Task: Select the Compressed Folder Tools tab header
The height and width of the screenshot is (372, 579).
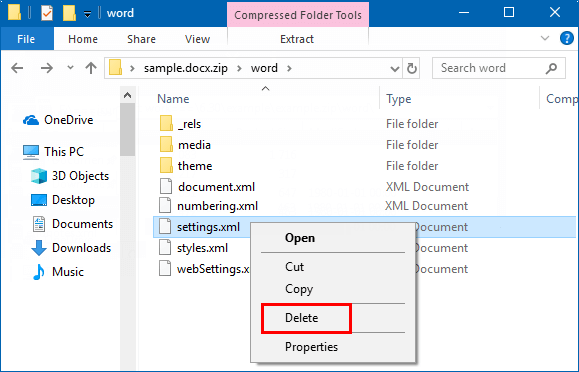Action: click(x=298, y=15)
